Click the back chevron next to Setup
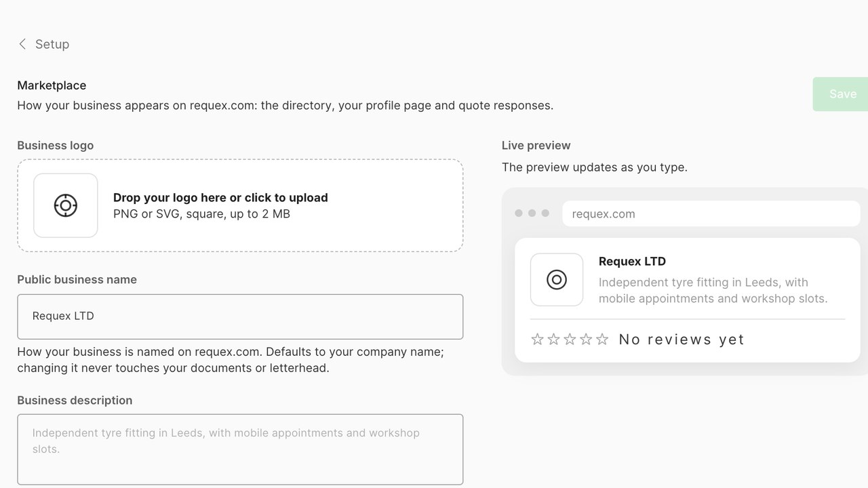Image resolution: width=868 pixels, height=488 pixels. click(22, 44)
